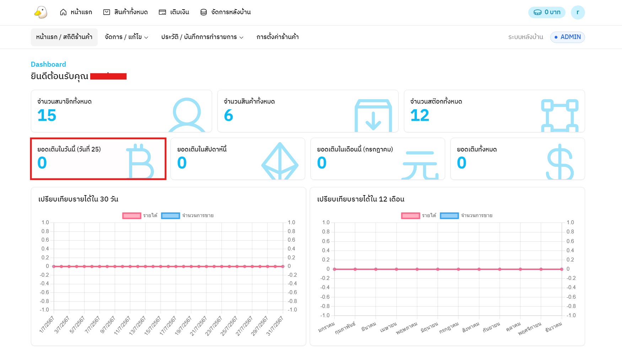
Task: Click the dollar icon in total top-up
Action: (x=560, y=161)
